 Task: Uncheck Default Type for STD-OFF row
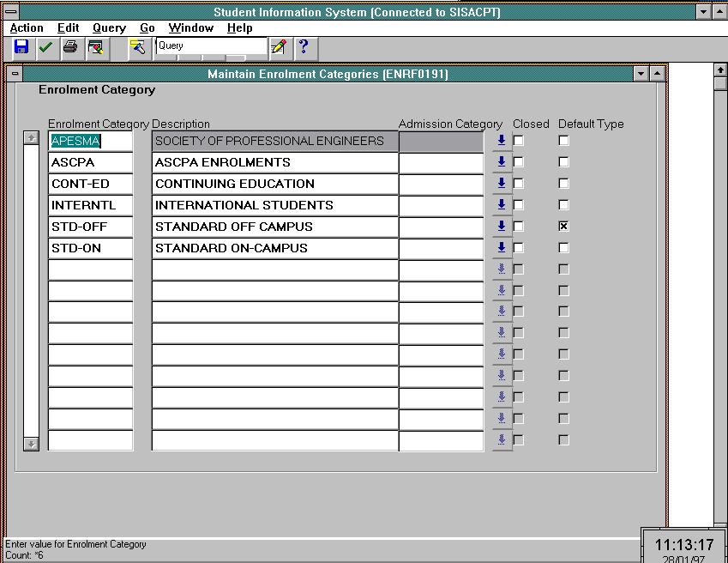pos(563,227)
